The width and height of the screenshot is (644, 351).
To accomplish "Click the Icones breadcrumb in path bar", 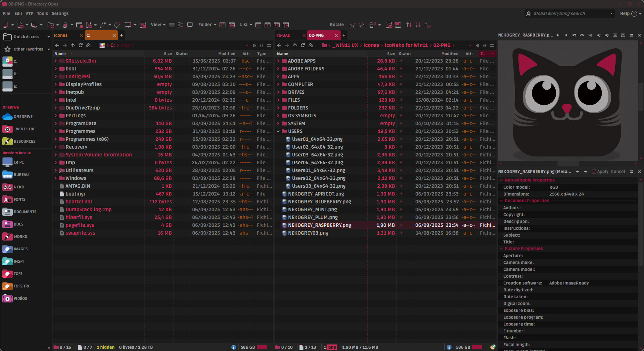I will (371, 45).
